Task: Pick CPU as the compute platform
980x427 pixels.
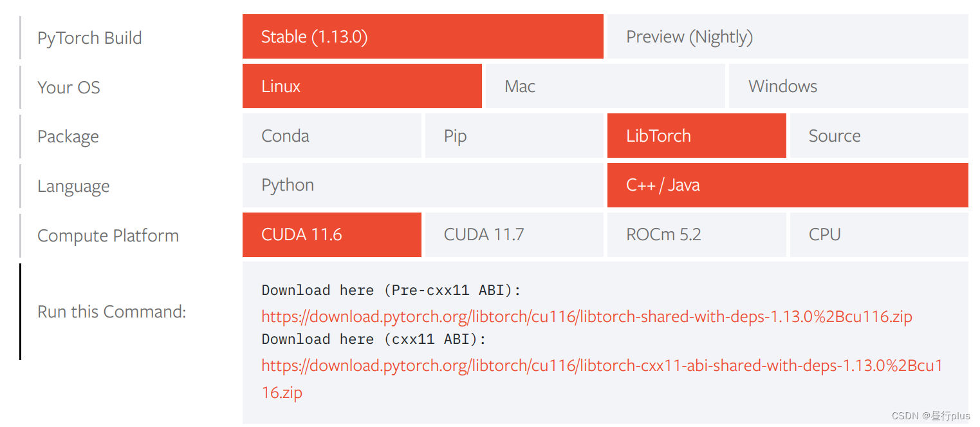Action: 879,234
